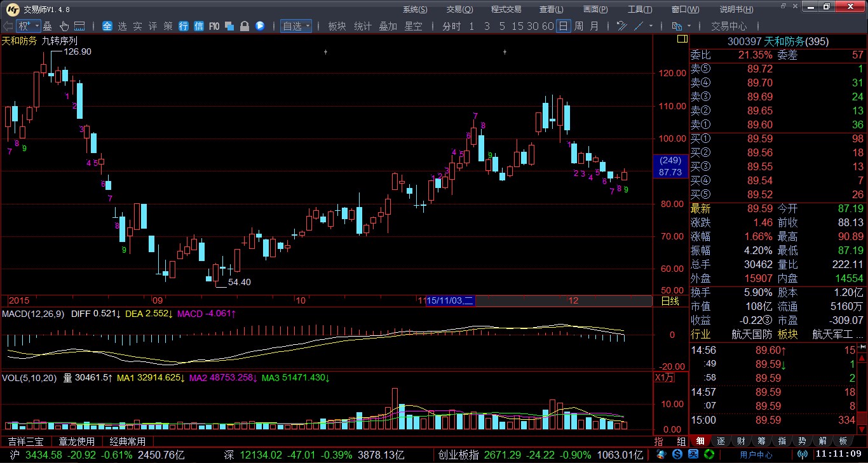Expand the line tool dropdown arrow
The height and width of the screenshot is (463, 868).
[x=651, y=26]
